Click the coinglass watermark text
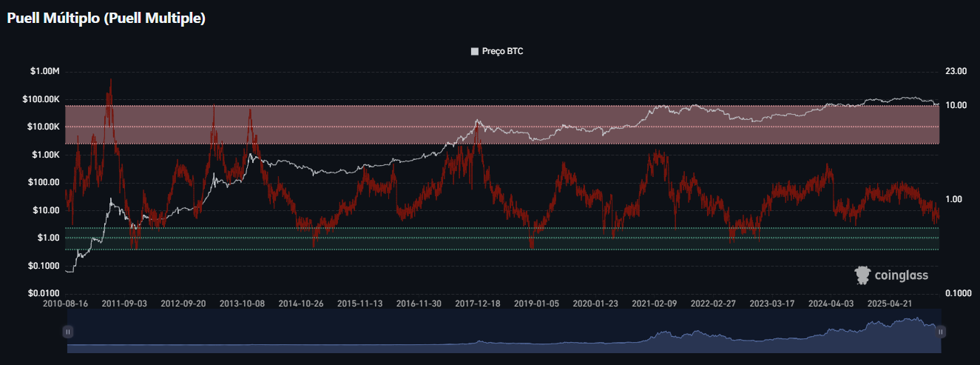Image resolution: width=980 pixels, height=365 pixels. 901,275
